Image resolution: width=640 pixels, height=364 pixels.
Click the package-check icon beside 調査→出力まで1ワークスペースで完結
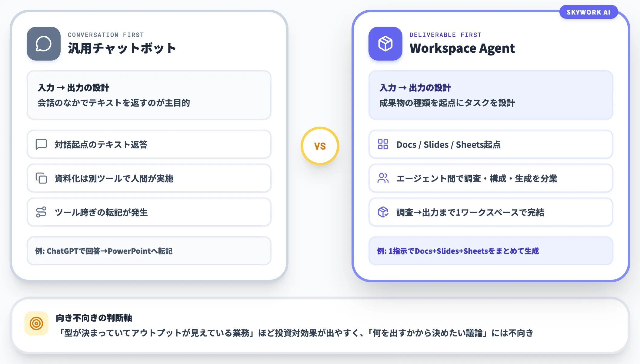tap(383, 212)
